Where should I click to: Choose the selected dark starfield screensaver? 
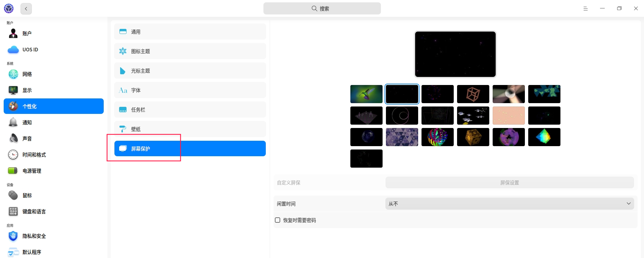click(402, 94)
